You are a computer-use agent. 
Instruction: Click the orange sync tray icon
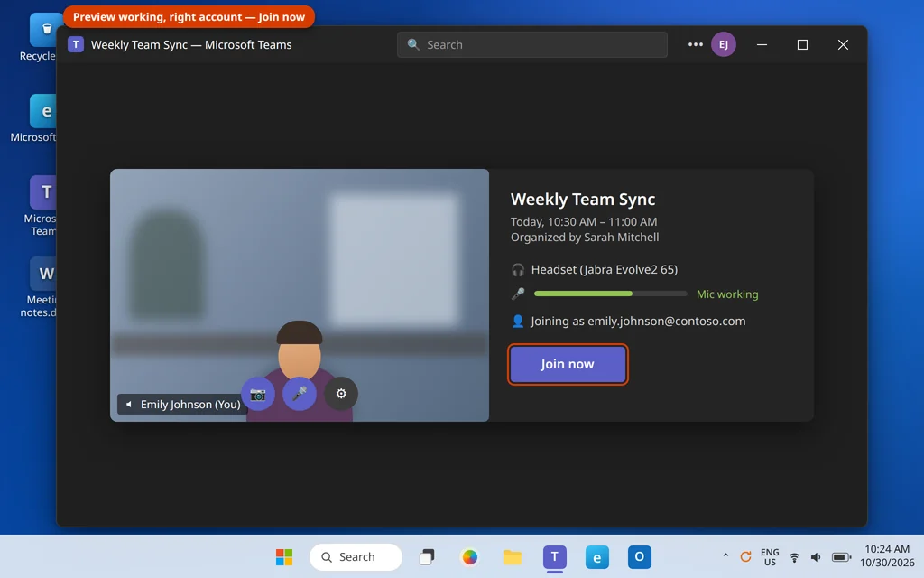coord(745,556)
